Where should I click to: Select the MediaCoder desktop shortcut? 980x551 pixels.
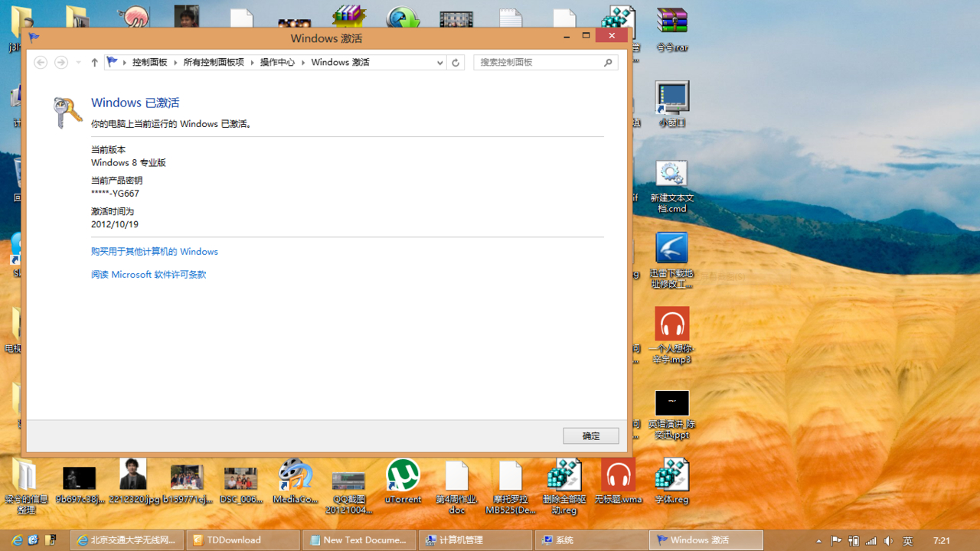(x=296, y=481)
